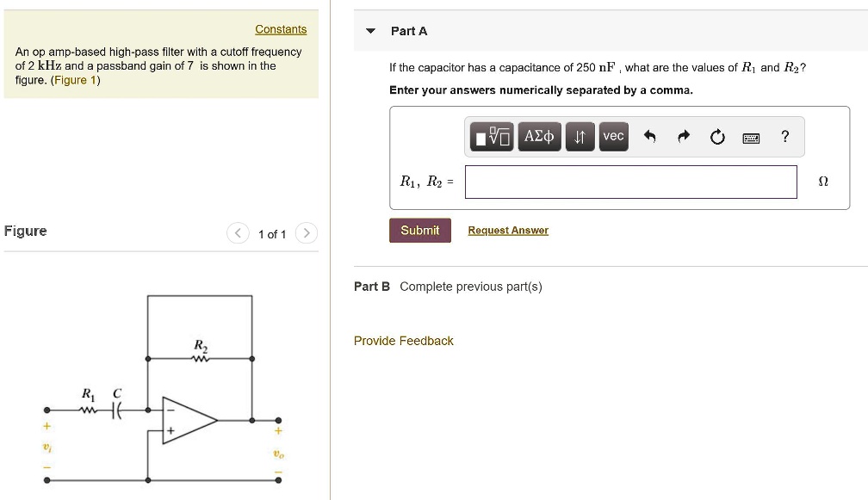The image size is (868, 500).
Task: Collapse the Part A section
Action: click(370, 30)
